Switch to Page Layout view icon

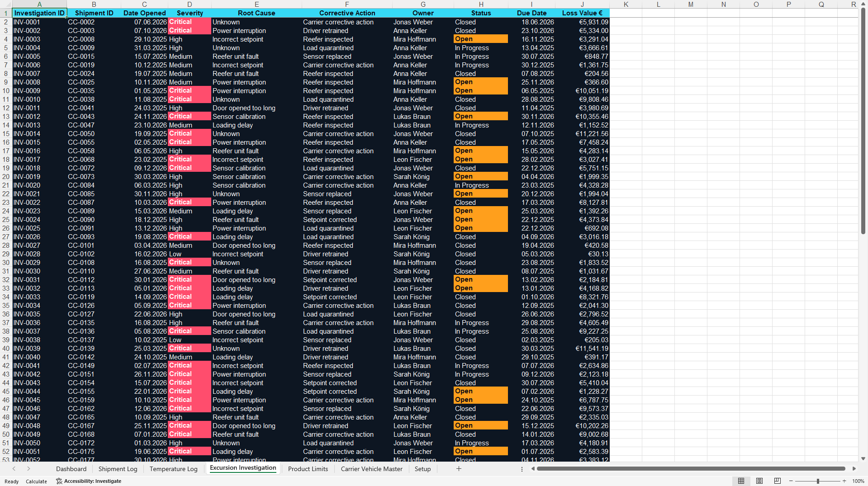(759, 481)
